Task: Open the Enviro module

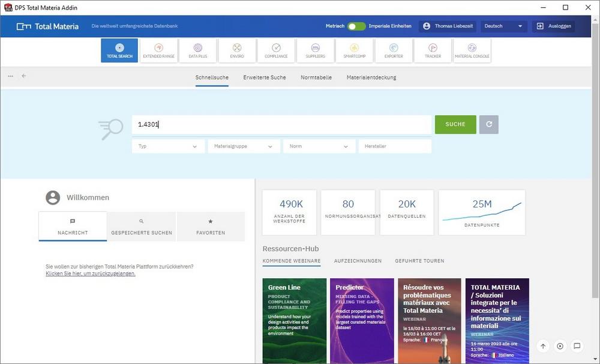Action: point(237,50)
